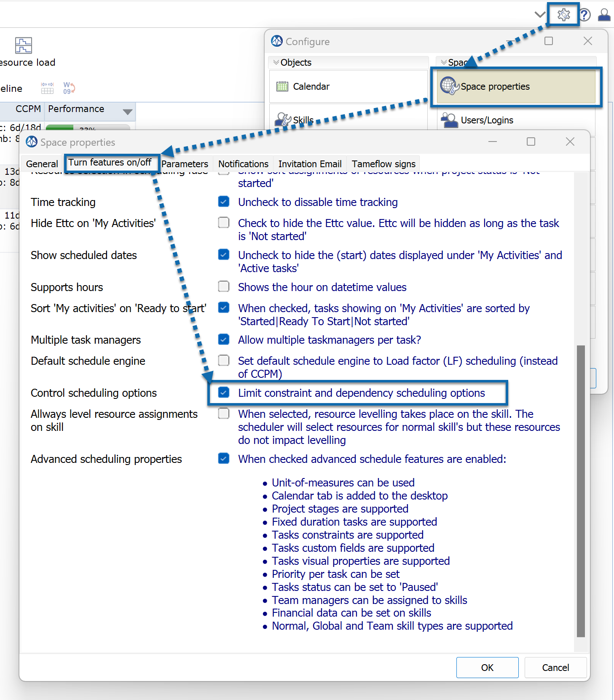Image resolution: width=614 pixels, height=700 pixels.
Task: Open the Invitation Email tab
Action: [x=310, y=164]
